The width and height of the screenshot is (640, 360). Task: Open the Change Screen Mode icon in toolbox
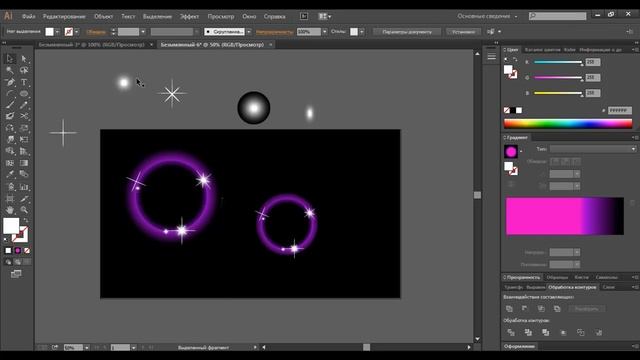16,274
